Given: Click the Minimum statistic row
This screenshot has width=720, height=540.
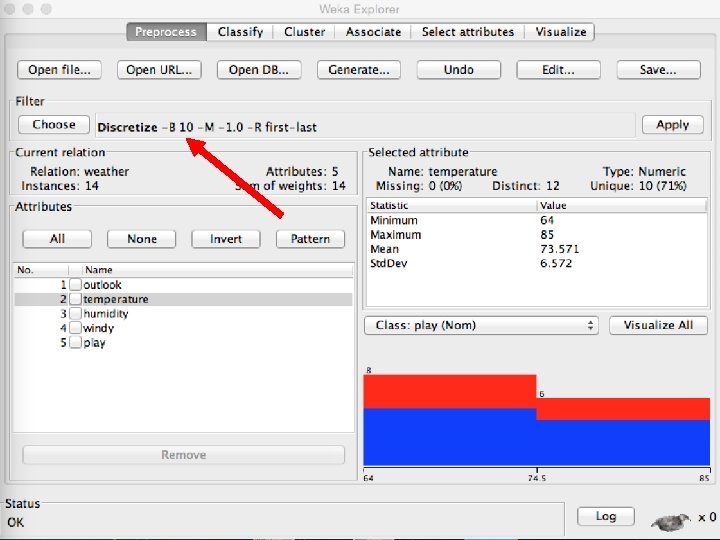Looking at the screenshot, I should click(x=537, y=220).
